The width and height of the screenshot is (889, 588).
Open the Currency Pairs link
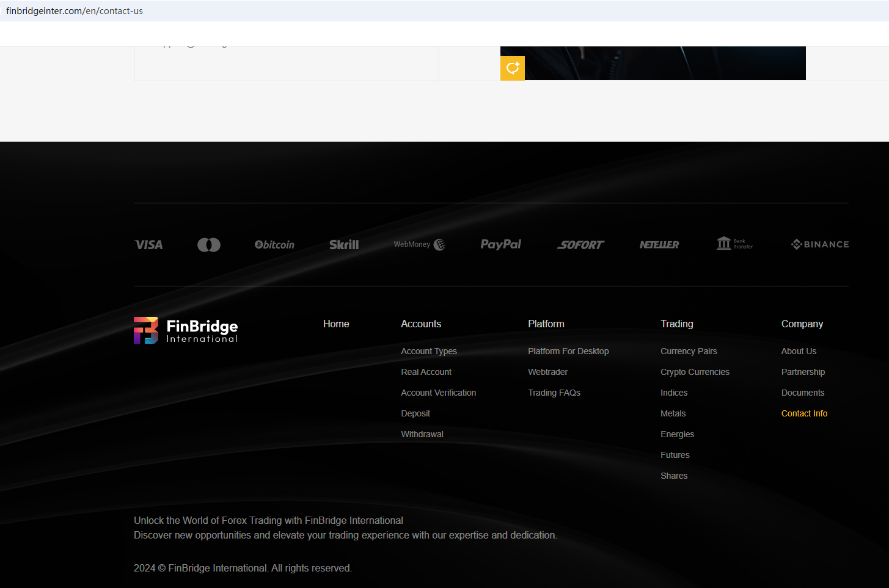coord(689,351)
